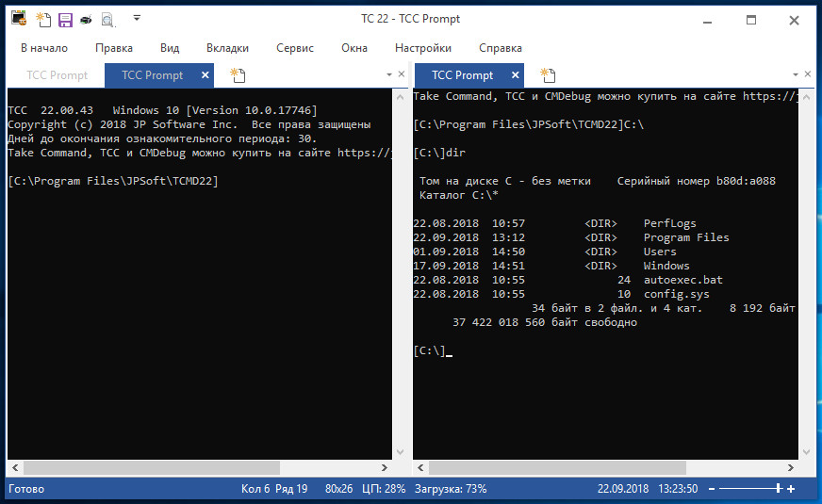Open the "Справка" menu
The height and width of the screenshot is (504, 822).
coord(501,48)
